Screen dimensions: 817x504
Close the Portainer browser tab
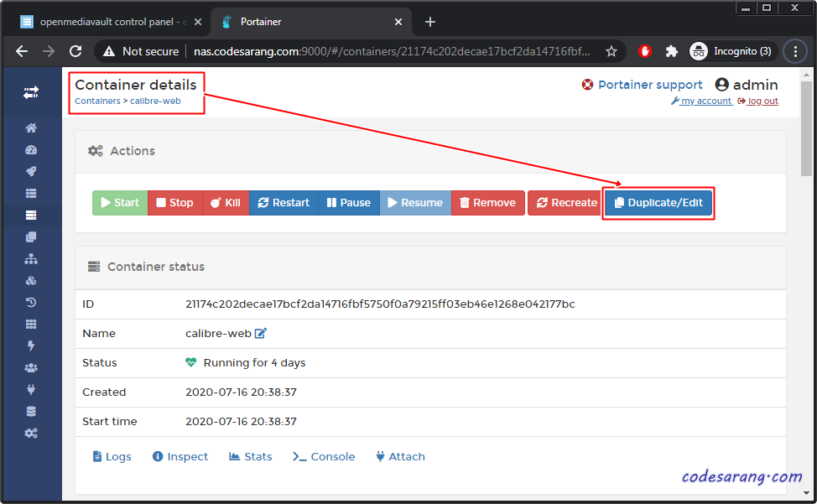point(398,22)
